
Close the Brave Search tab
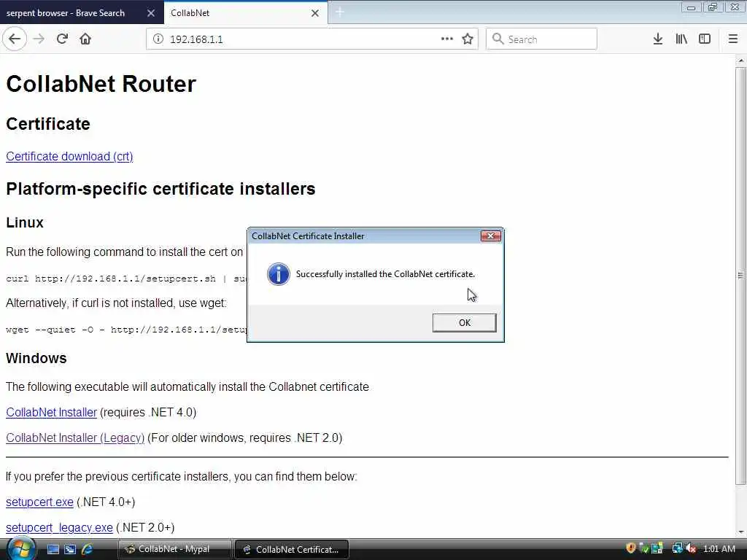(151, 13)
